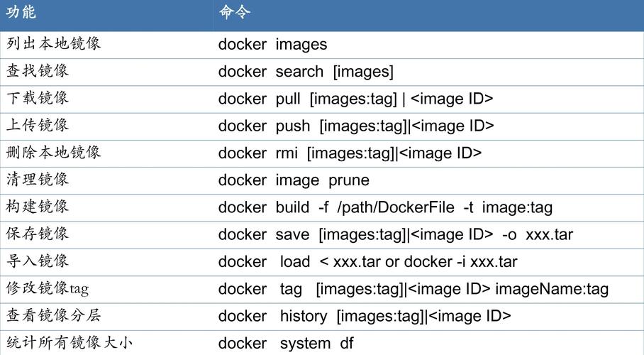Click the docker history command text
The image size is (644, 355).
coord(365,316)
